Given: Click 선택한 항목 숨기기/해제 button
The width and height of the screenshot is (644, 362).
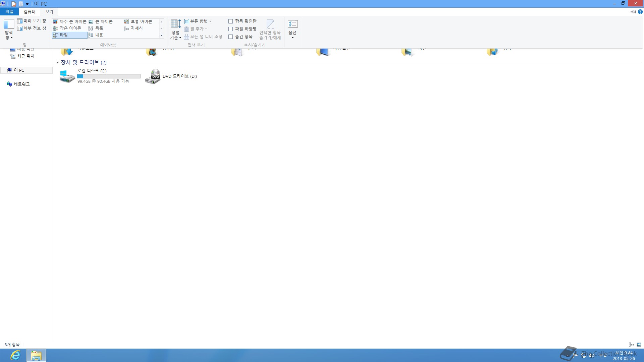Looking at the screenshot, I should [x=270, y=29].
